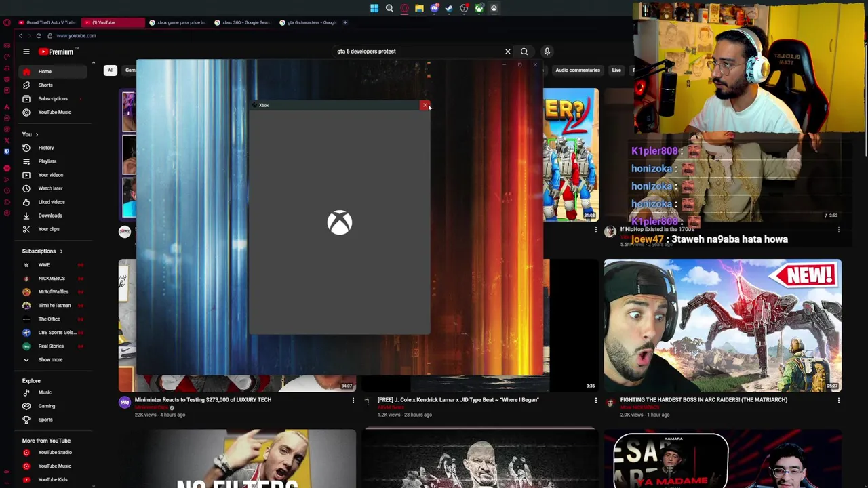This screenshot has width=868, height=488.
Task: Open options for ARC Raiders Matriarch video
Action: 839,401
